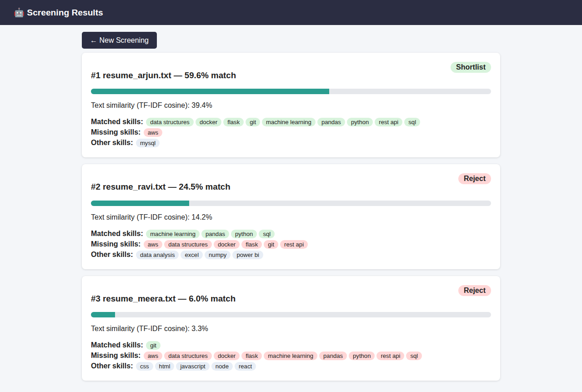Click arjun's matched "rest api" skill chip
Image resolution: width=582 pixels, height=392 pixels.
389,122
